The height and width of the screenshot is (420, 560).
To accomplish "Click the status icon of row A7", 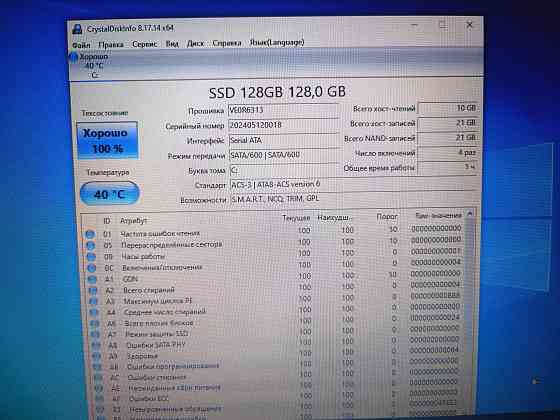I will click(x=95, y=335).
